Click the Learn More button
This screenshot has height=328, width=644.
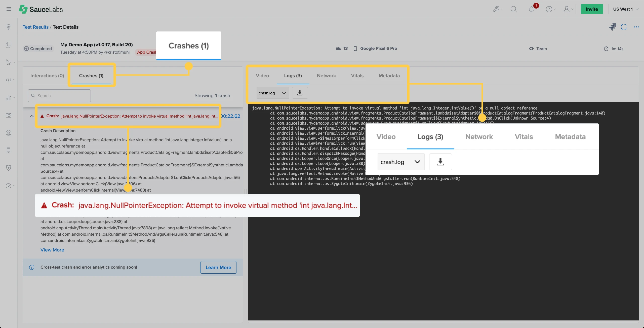pos(218,267)
